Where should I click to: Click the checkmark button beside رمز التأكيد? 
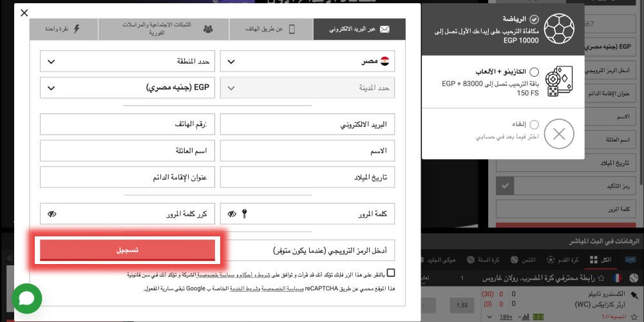click(x=505, y=186)
